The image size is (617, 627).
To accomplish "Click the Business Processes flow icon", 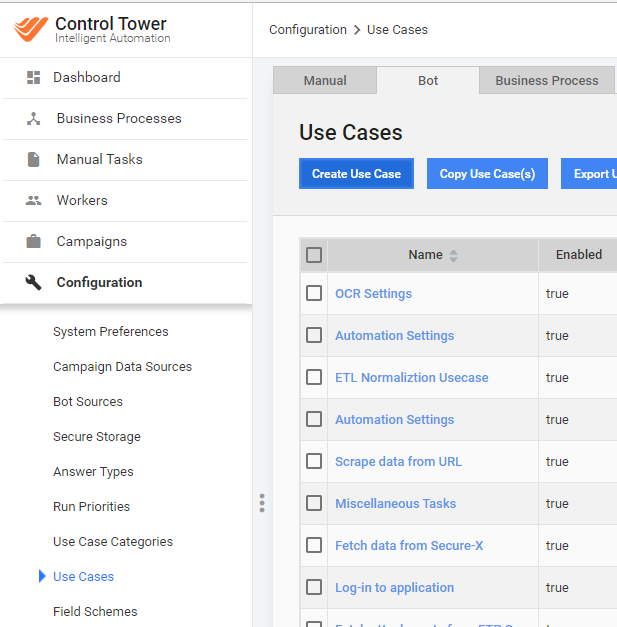I will (34, 119).
